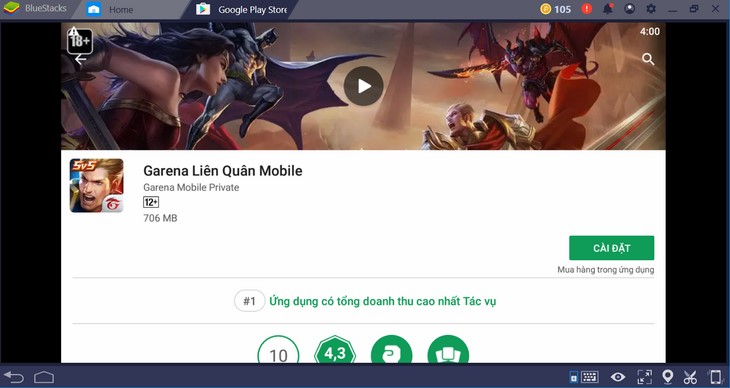This screenshot has width=730, height=388.
Task: Open the BlueStacks coin balance 105
Action: pyautogui.click(x=555, y=9)
